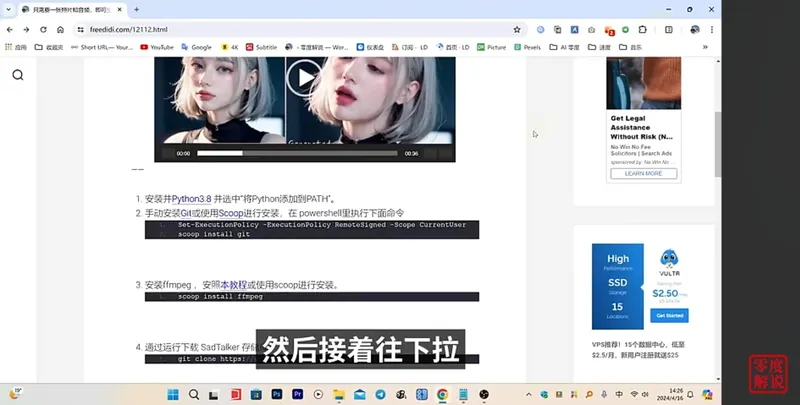The height and width of the screenshot is (405, 800).
Task: Open Chrome side panel icon
Action: tap(668, 30)
